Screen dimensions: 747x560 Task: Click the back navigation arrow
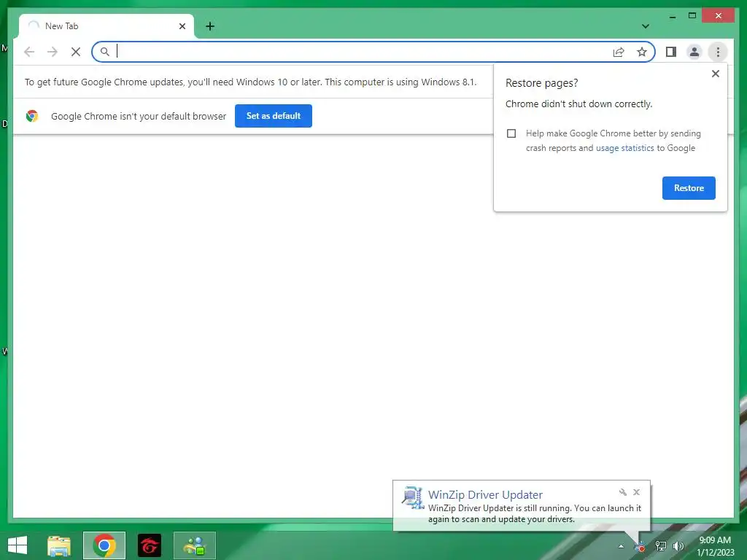coord(29,52)
